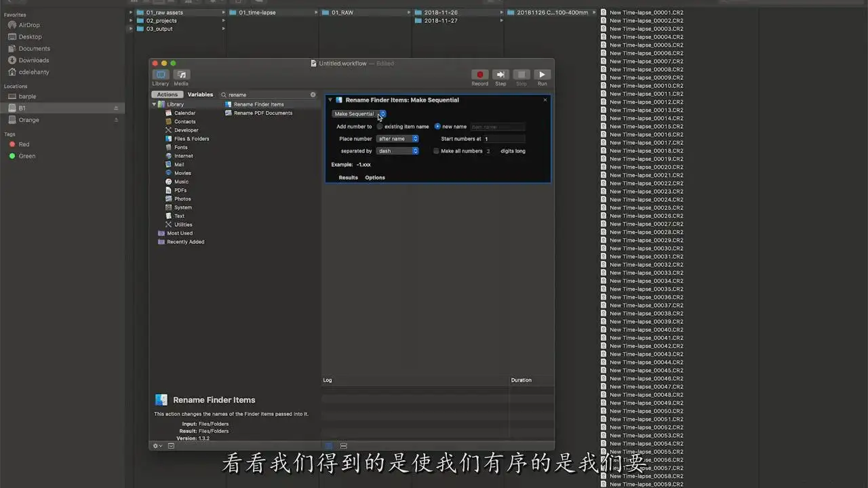868x488 pixels.
Task: Open the gear menu at the bottom left
Action: coord(158,446)
